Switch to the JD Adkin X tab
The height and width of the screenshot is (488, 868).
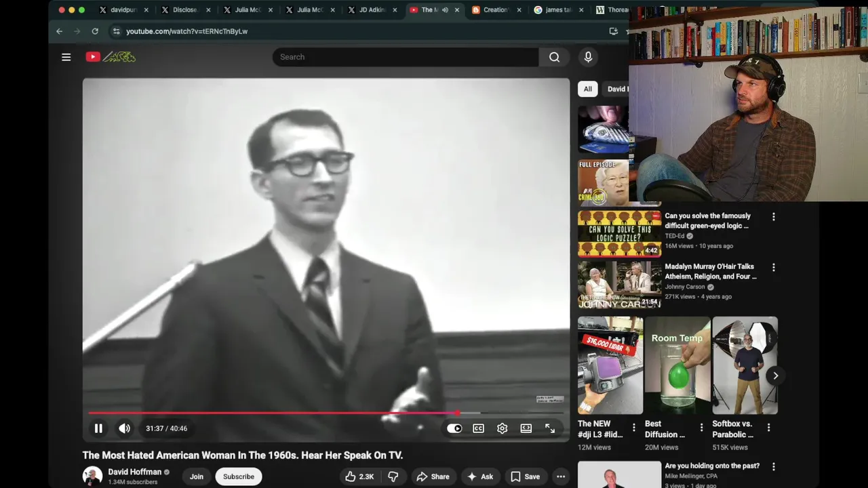[372, 10]
